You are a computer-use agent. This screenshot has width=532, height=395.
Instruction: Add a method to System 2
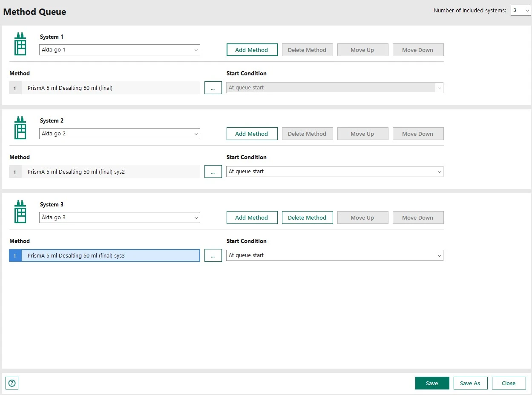(x=252, y=134)
